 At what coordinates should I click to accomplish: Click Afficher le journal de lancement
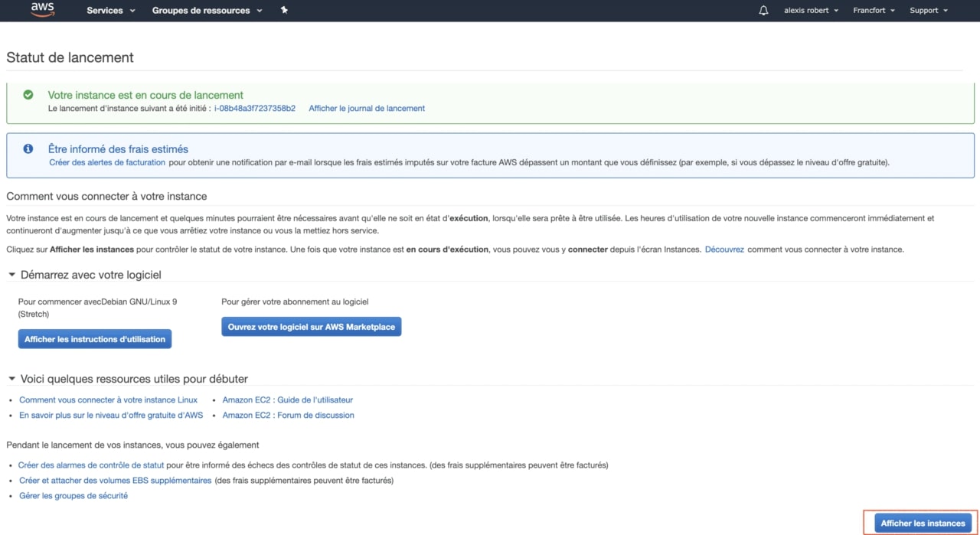[x=367, y=109]
